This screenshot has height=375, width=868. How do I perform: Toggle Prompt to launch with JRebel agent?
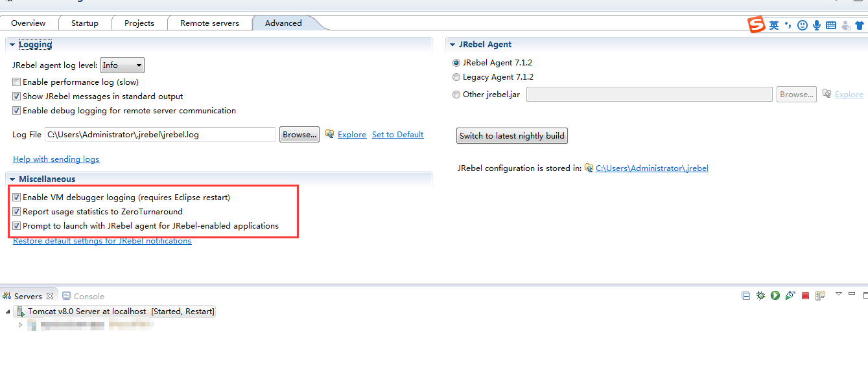(x=17, y=226)
